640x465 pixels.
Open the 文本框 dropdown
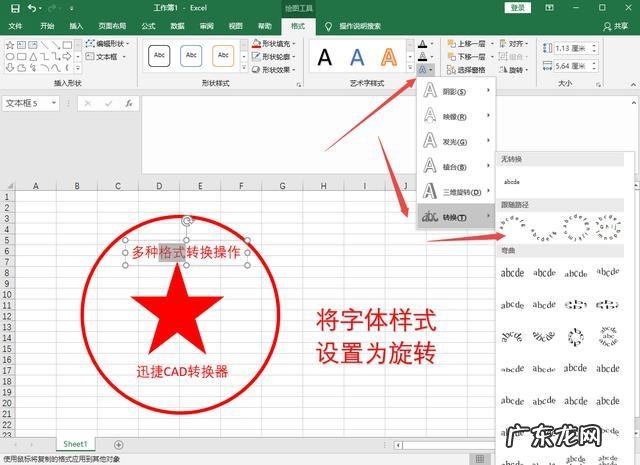pyautogui.click(x=106, y=56)
